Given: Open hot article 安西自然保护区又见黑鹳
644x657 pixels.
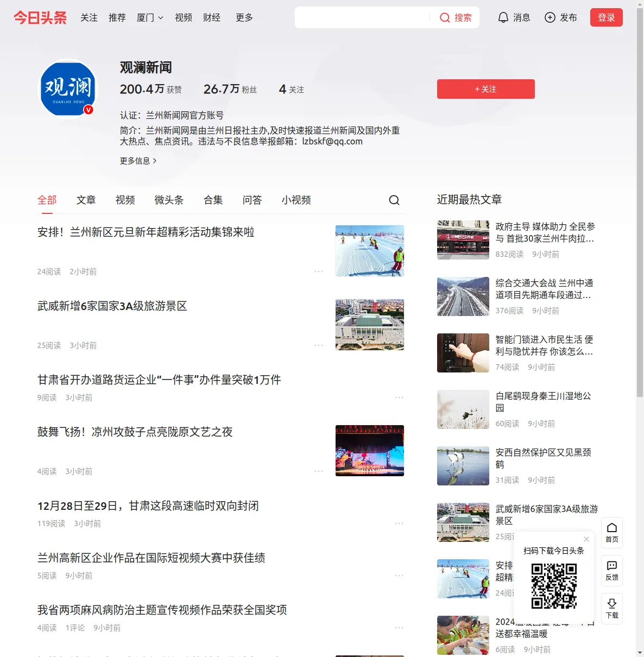Looking at the screenshot, I should (x=544, y=458).
